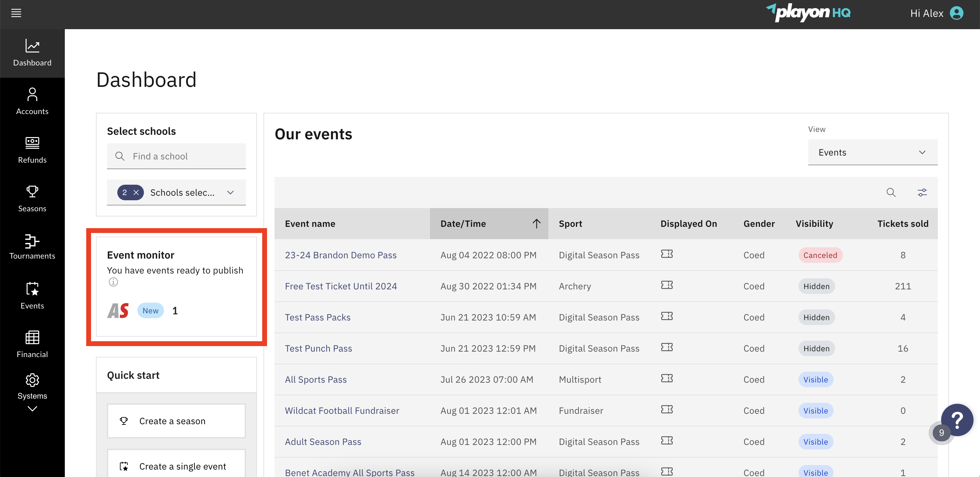The image size is (980, 477).
Task: Select the Visible pill for Wildcat Football Fundraiser
Action: [x=816, y=411]
